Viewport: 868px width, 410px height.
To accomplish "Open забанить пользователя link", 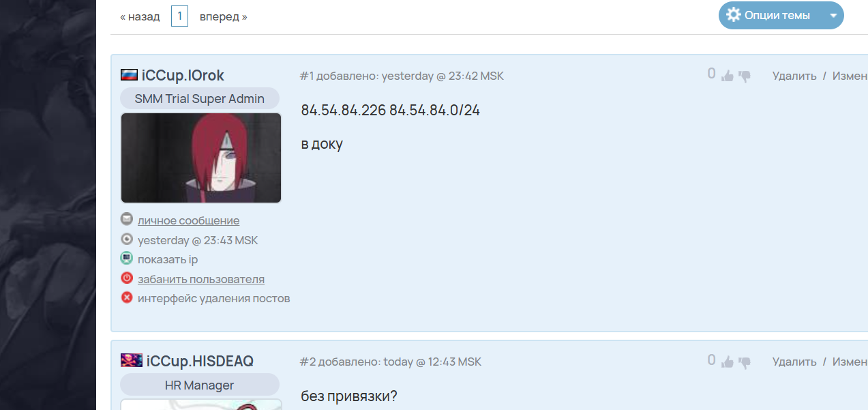I will coord(201,279).
